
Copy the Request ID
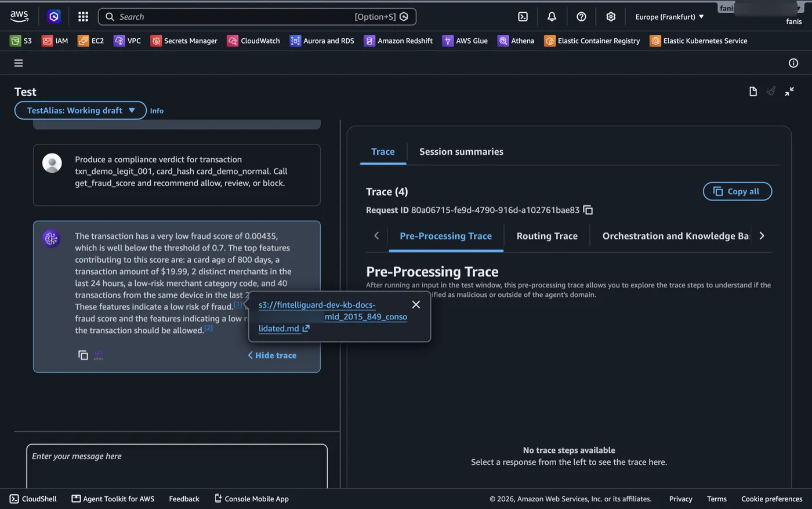pos(588,210)
